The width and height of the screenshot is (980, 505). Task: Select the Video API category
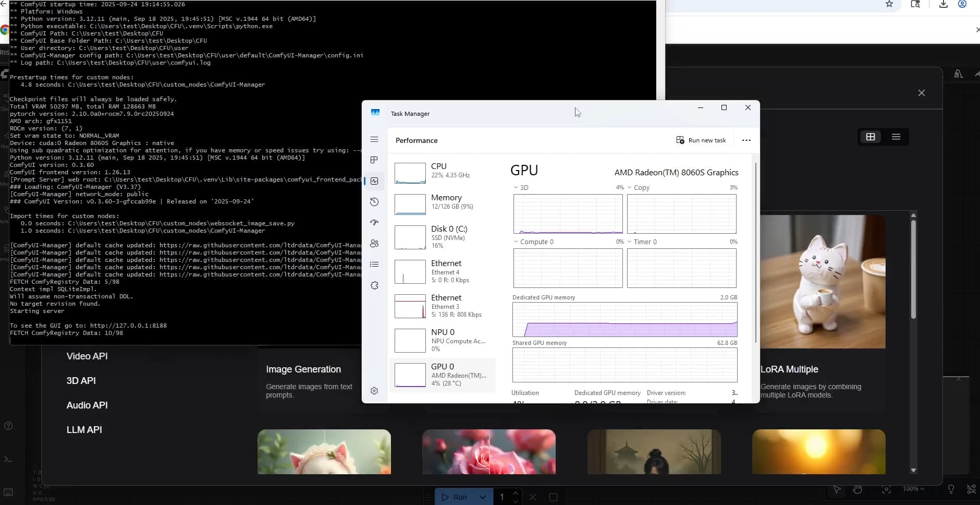click(87, 356)
